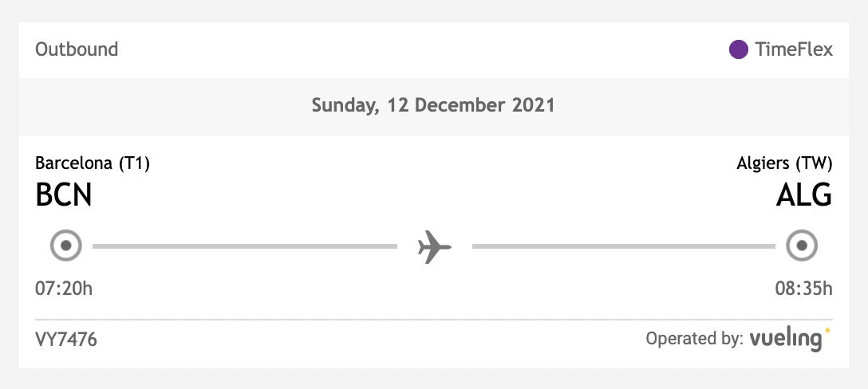Click the departure circle marker under BCN

(x=66, y=246)
